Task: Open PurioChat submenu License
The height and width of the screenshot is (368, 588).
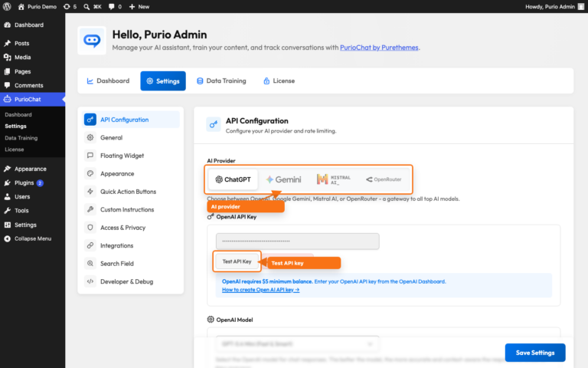Action: pyautogui.click(x=15, y=149)
